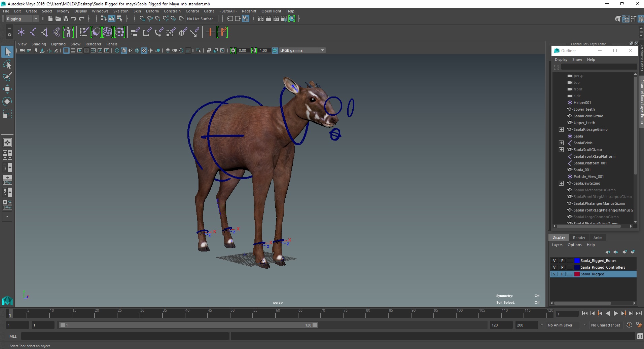644x349 pixels.
Task: Open the Deform menu
Action: pyautogui.click(x=152, y=11)
